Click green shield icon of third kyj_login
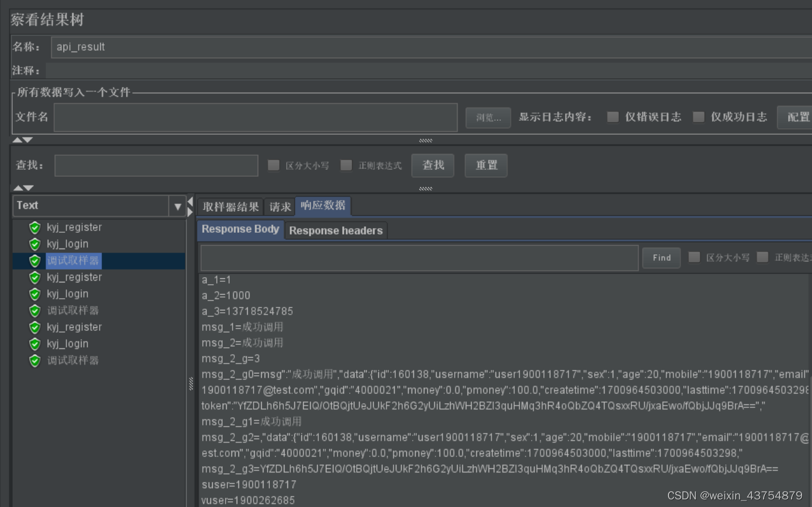This screenshot has height=507, width=812. coord(35,344)
